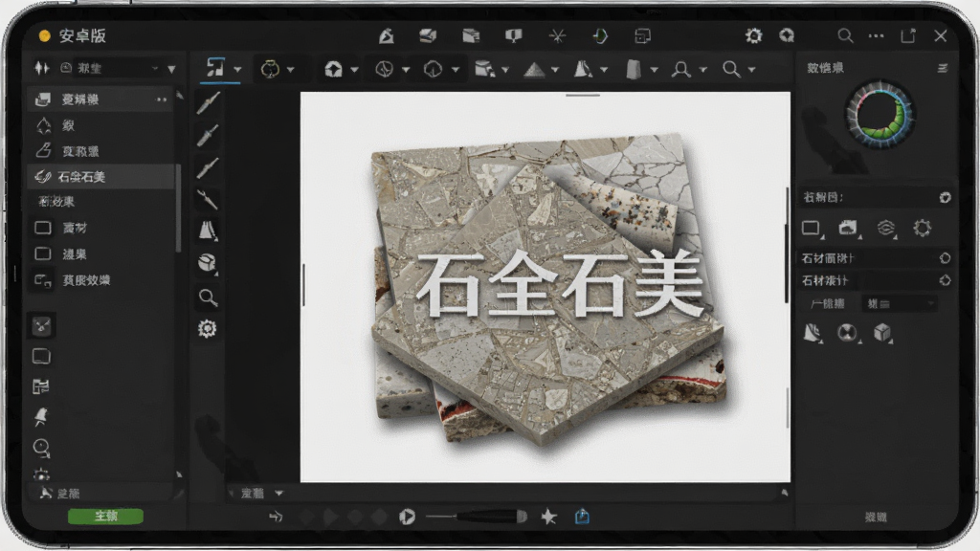Viewport: 980px width, 551px height.
Task: Select the cone shape tool
Action: (583, 69)
